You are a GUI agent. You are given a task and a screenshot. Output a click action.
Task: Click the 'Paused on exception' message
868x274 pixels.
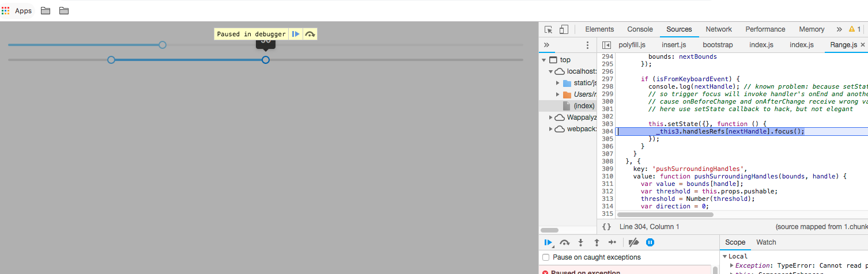585,272
